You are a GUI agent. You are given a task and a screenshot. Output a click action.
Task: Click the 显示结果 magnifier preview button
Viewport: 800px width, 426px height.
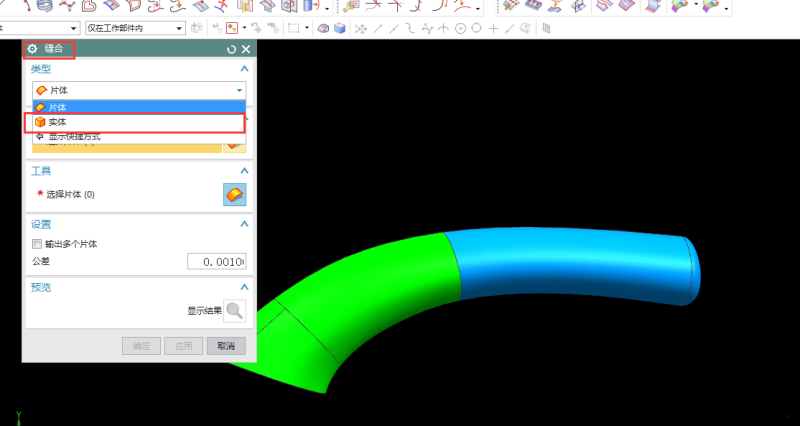coord(235,311)
